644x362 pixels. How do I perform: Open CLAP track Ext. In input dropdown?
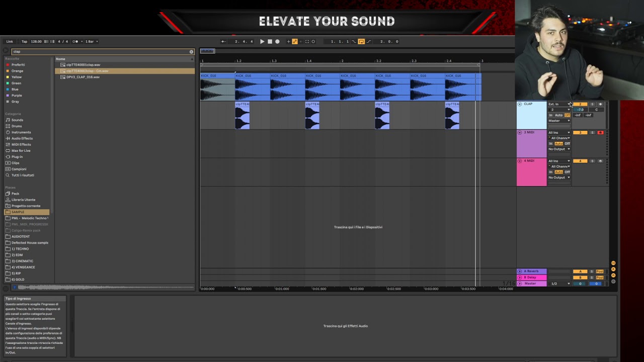point(559,104)
